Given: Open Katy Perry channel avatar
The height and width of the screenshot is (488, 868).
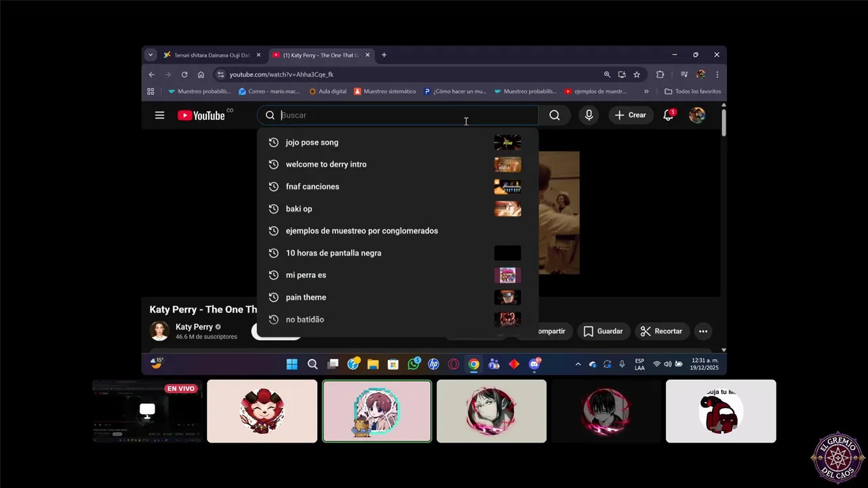Looking at the screenshot, I should click(x=159, y=331).
